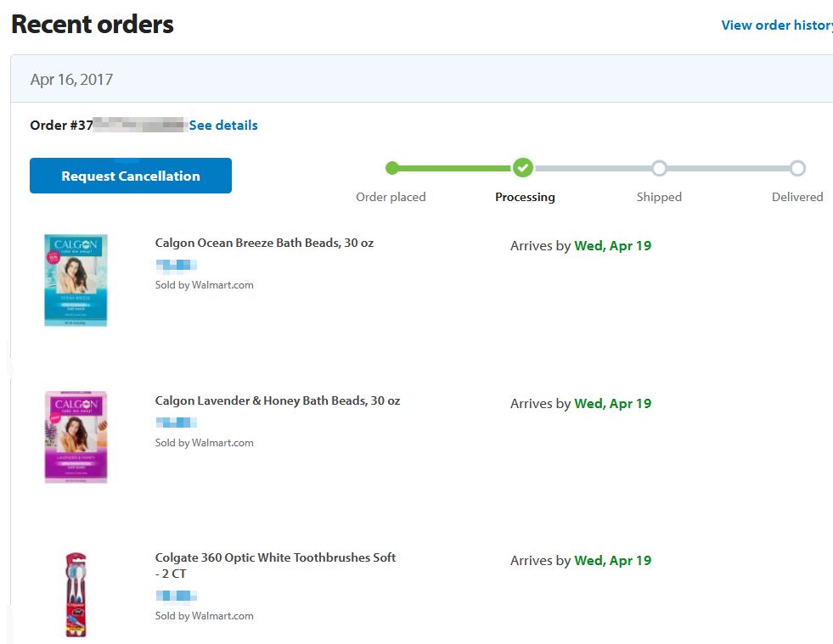The height and width of the screenshot is (644, 833).
Task: Click the Order placed green dot
Action: pyautogui.click(x=391, y=168)
